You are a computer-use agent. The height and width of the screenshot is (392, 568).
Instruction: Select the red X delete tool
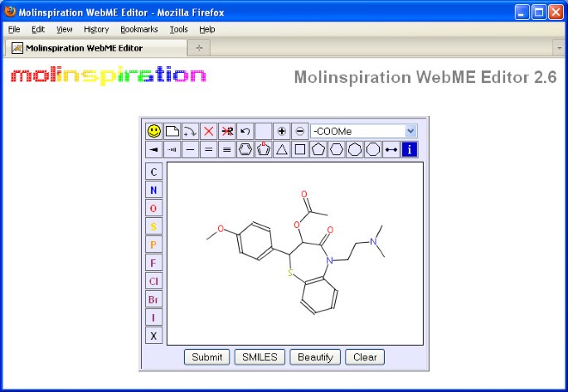(x=209, y=131)
